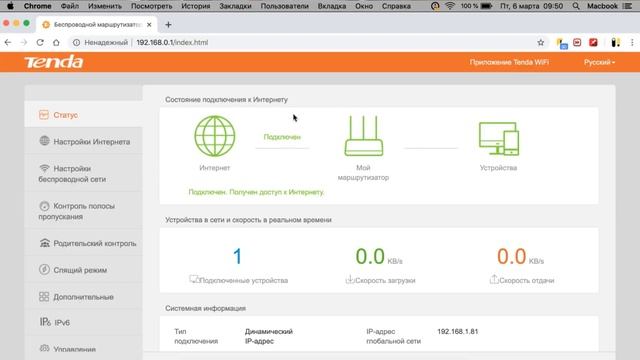Open the Apple menu

[x=10, y=6]
